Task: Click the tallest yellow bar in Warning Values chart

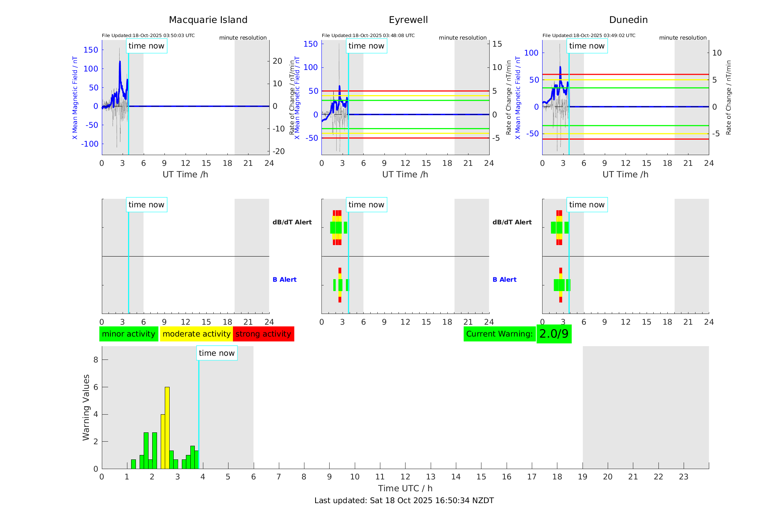Action: click(167, 428)
